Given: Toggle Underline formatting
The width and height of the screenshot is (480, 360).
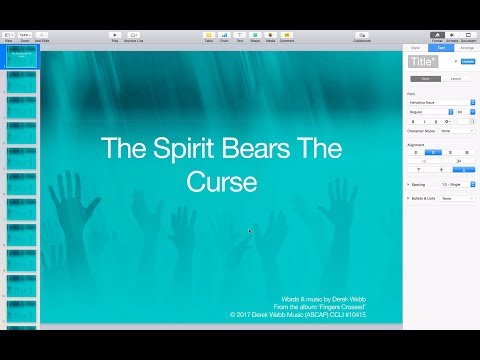Looking at the screenshot, I should [436, 122].
